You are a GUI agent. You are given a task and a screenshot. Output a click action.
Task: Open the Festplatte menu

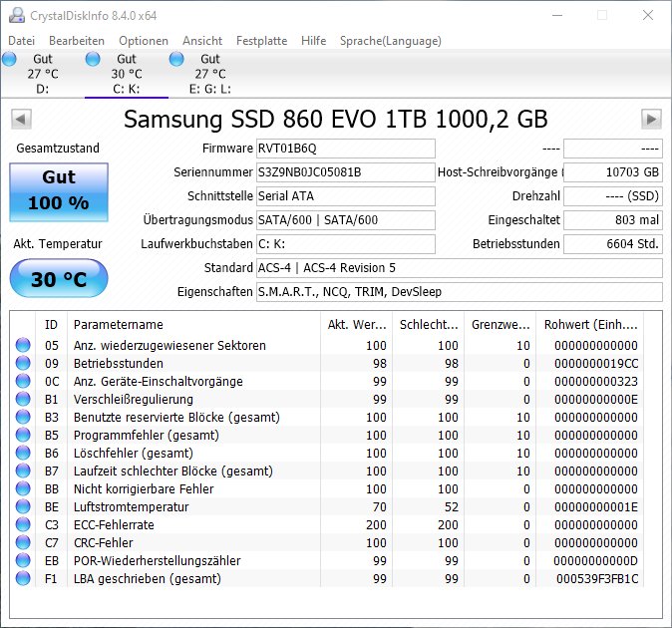click(x=262, y=41)
